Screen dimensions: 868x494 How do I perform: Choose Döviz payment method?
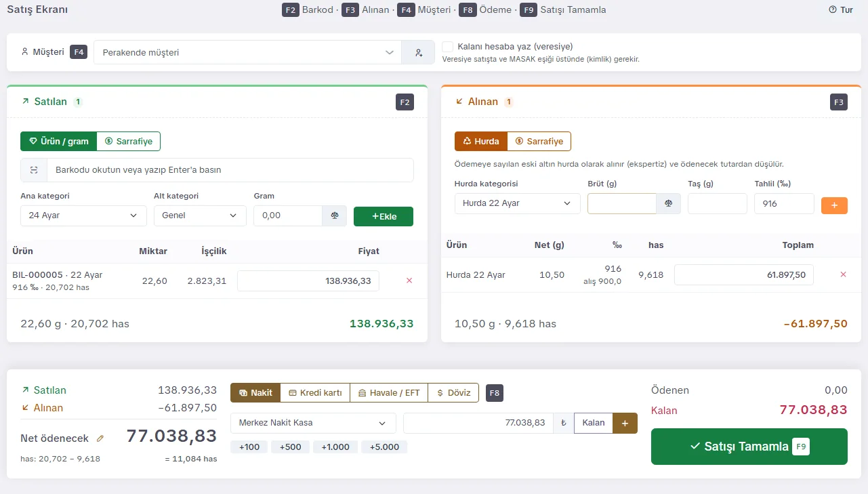pos(453,393)
